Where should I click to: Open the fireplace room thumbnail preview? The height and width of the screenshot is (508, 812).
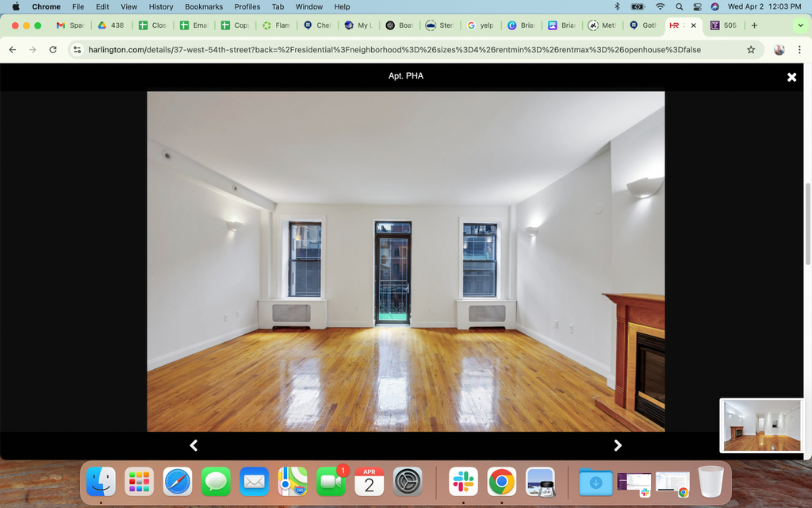tap(761, 425)
